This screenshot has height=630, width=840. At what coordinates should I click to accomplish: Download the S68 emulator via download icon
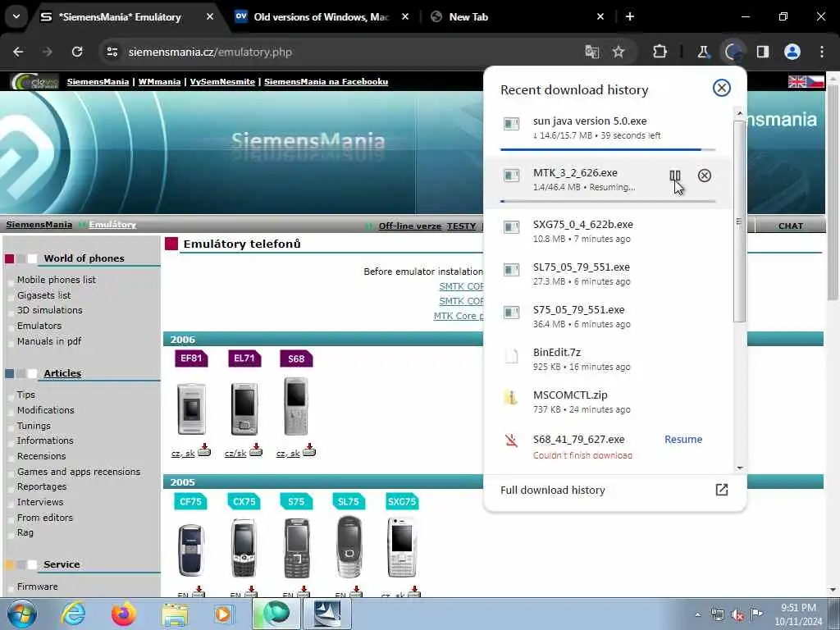point(309,450)
